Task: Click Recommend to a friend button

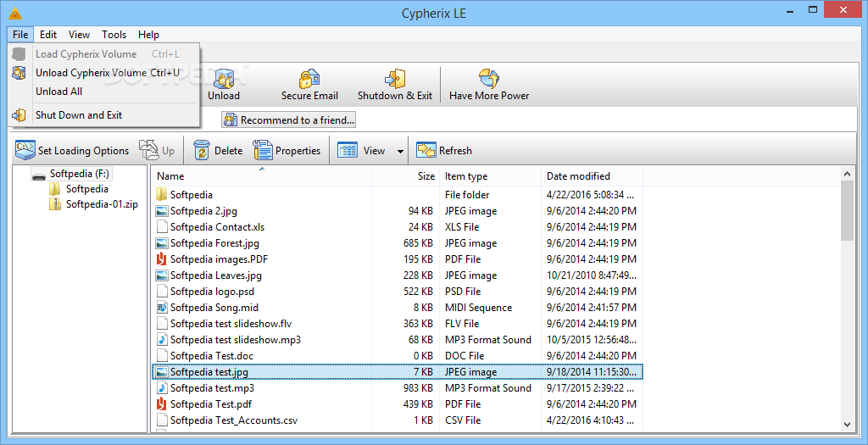Action: coord(288,120)
